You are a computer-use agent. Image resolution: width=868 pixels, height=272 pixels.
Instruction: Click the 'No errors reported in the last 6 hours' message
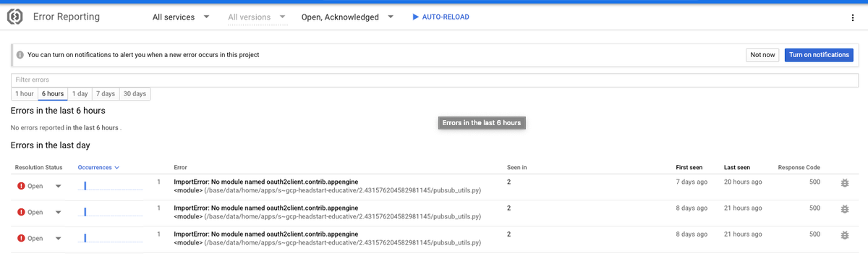point(67,128)
